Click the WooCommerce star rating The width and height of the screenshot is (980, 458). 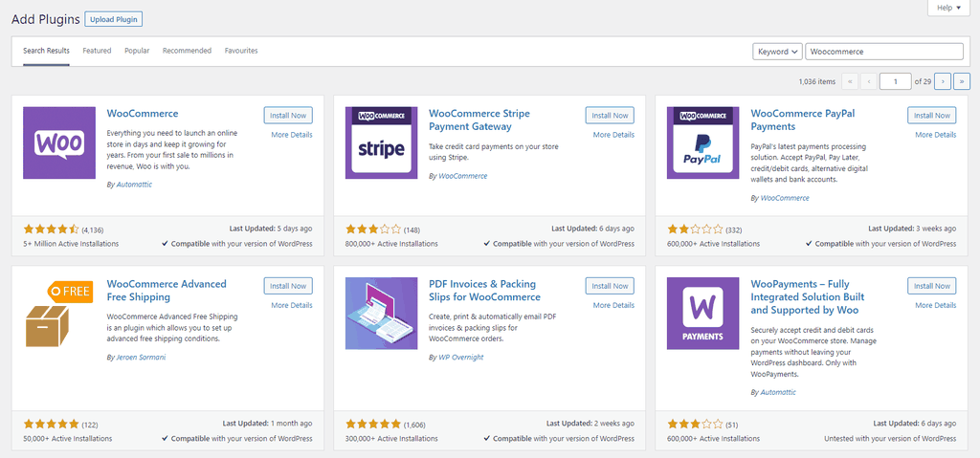coord(52,229)
